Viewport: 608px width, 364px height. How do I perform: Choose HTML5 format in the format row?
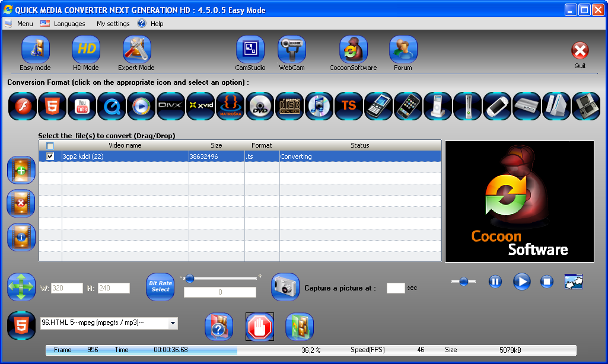point(52,106)
